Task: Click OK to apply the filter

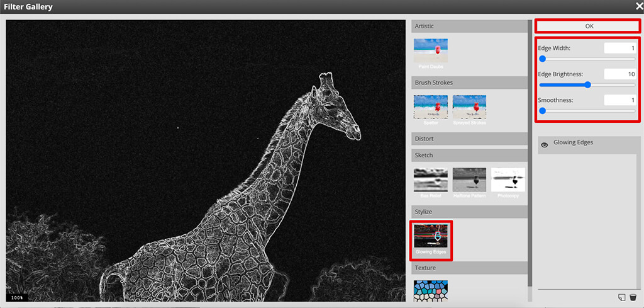Action: 589,26
